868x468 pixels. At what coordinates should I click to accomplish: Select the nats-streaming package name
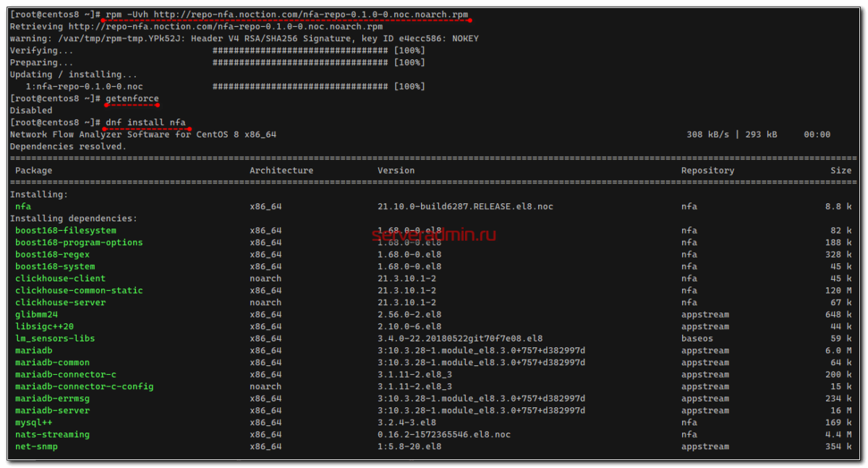click(52, 435)
